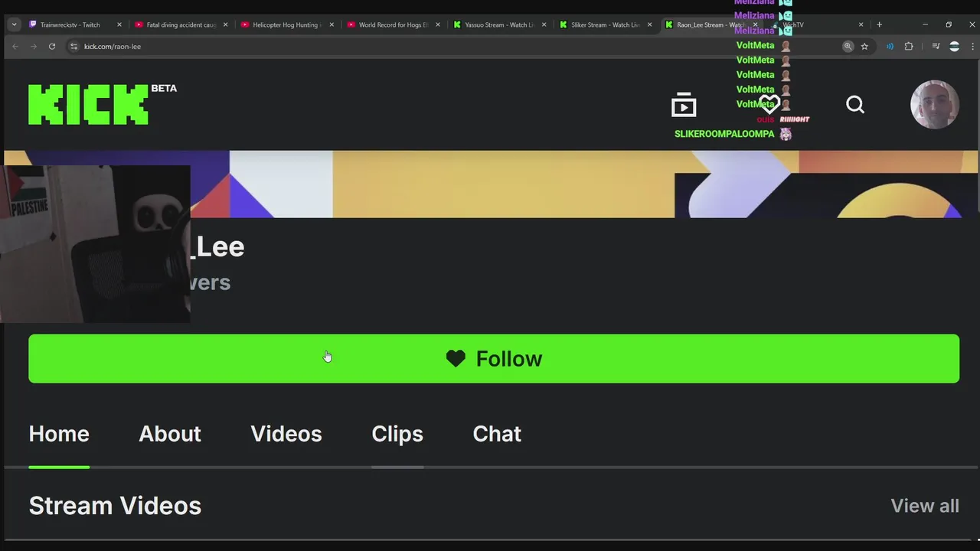
Task: Click the SLIKEROOMPALOOMPA chat username
Action: click(x=724, y=134)
